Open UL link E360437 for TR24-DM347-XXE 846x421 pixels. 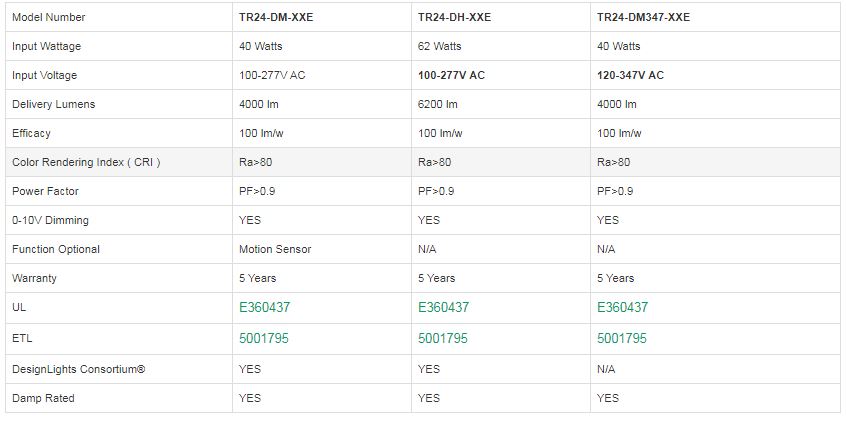pyautogui.click(x=622, y=308)
